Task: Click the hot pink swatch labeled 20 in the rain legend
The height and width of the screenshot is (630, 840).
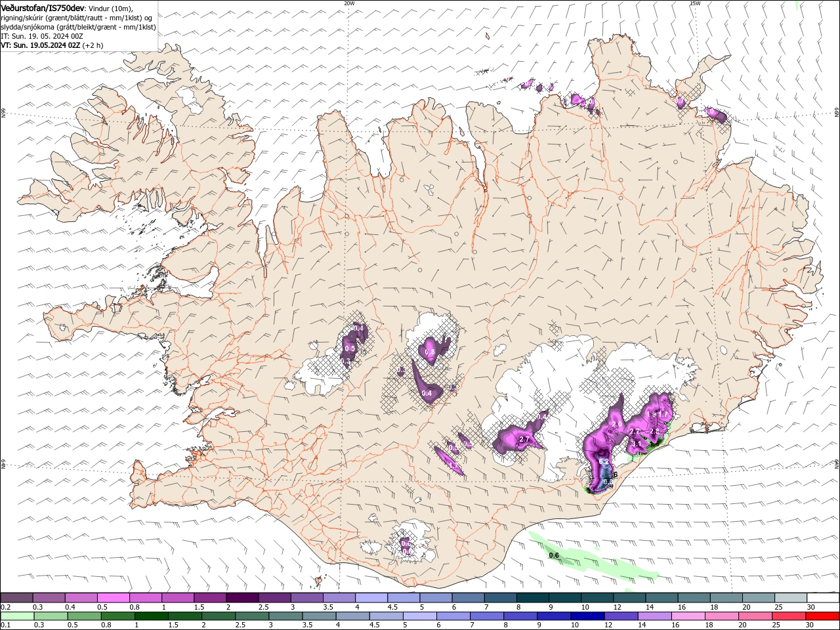Action: 755,616
